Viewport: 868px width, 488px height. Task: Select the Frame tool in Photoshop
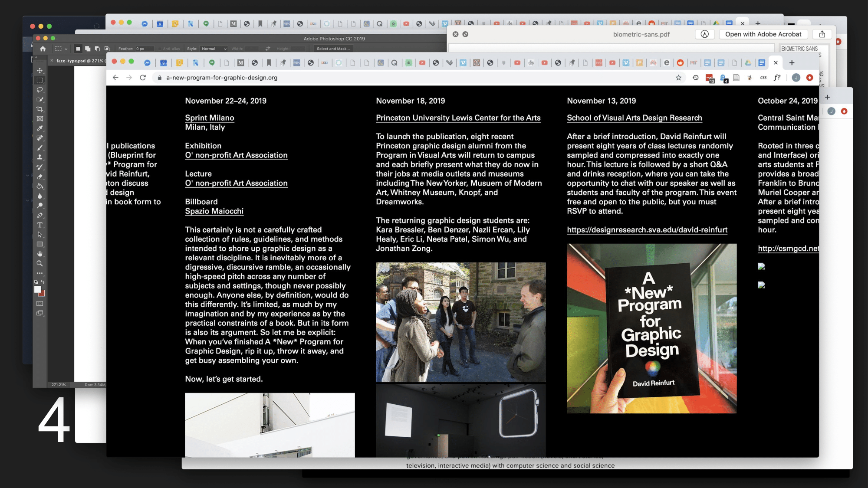click(40, 119)
